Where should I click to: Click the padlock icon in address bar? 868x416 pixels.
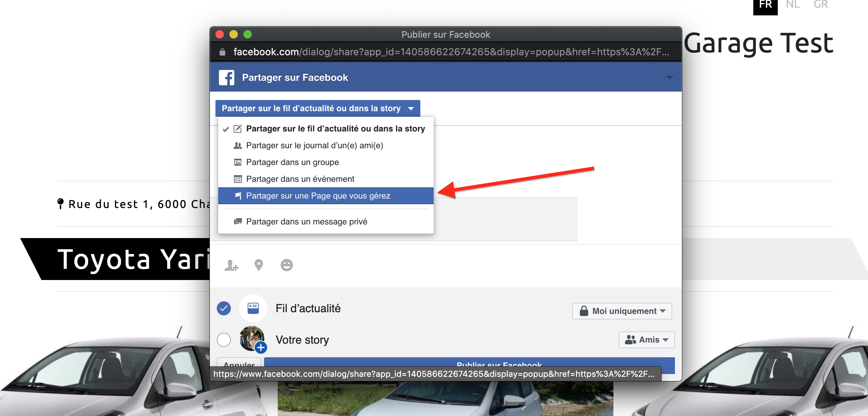tap(222, 52)
